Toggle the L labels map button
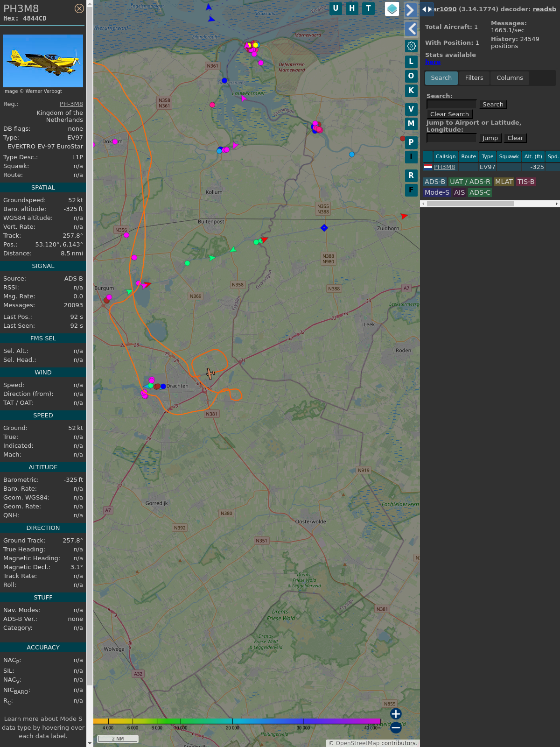 point(411,62)
